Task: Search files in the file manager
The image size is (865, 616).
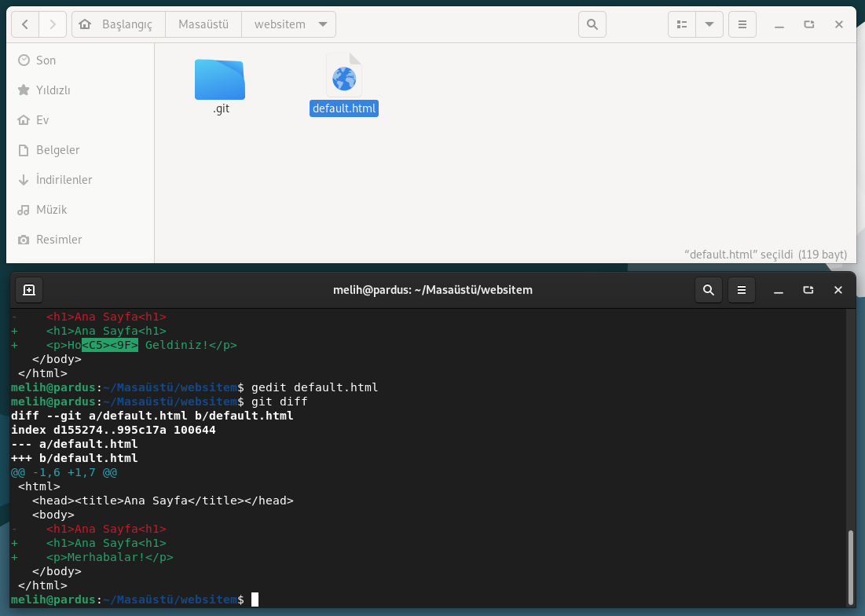Action: point(592,24)
